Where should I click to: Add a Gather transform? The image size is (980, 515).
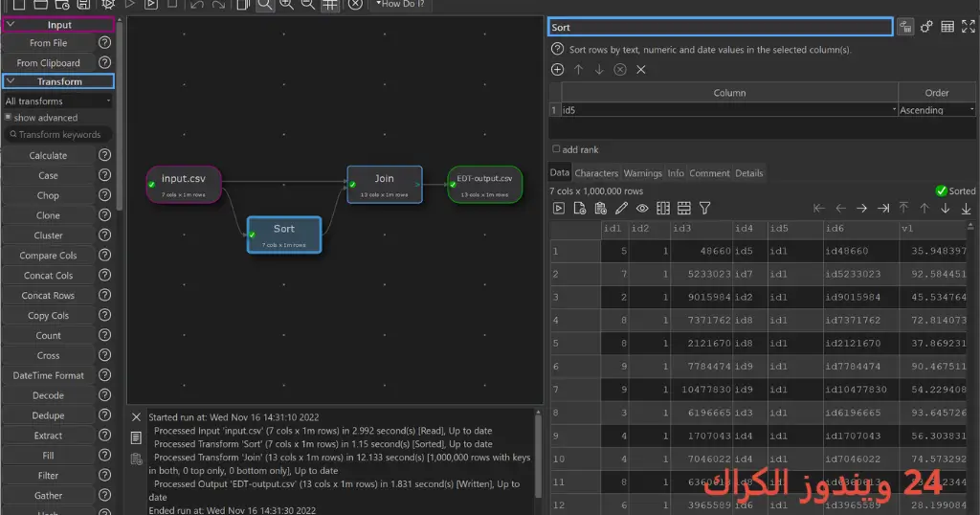point(48,495)
